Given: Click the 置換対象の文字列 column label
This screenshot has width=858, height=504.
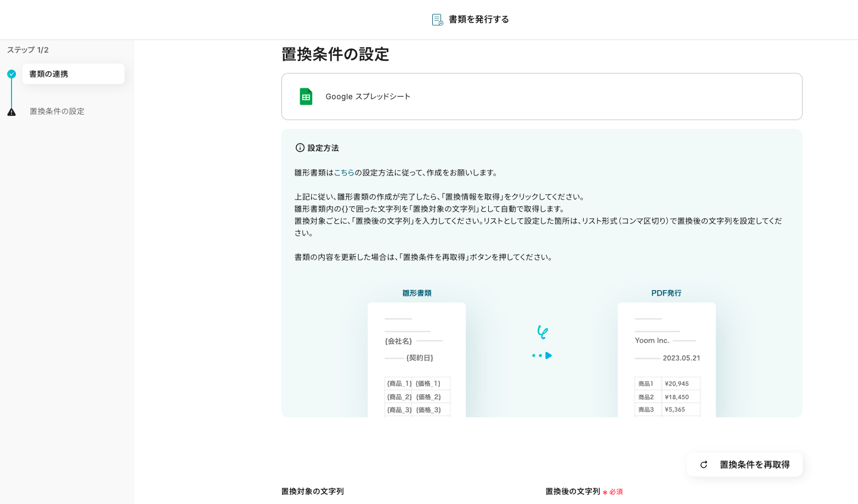Looking at the screenshot, I should point(313,491).
